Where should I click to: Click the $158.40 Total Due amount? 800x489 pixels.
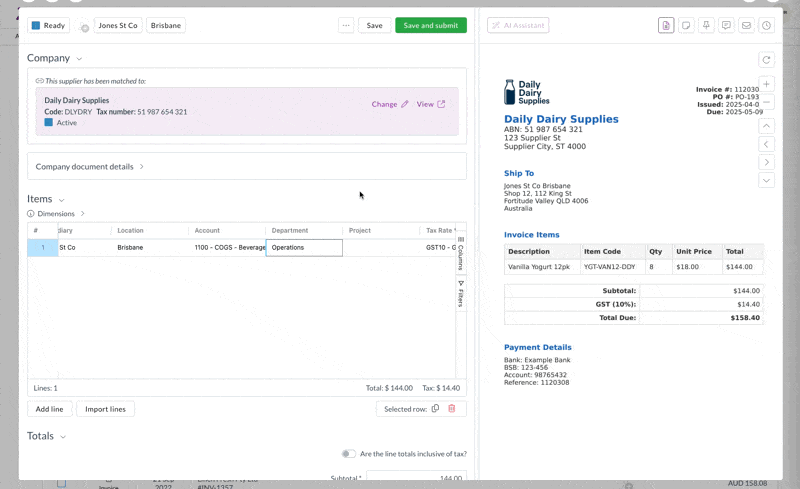click(x=745, y=317)
